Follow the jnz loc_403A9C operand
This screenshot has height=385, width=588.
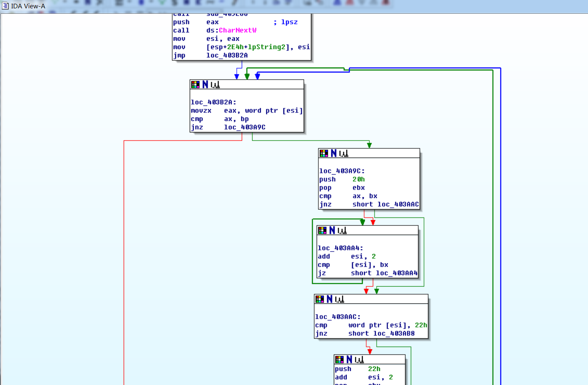point(245,127)
